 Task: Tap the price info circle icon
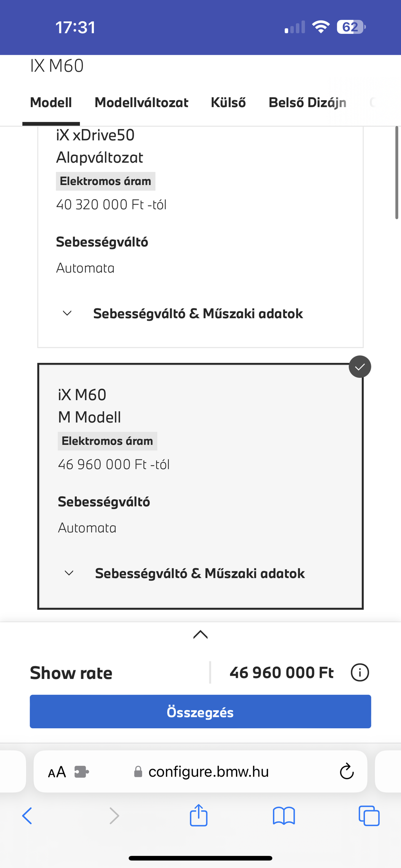360,672
